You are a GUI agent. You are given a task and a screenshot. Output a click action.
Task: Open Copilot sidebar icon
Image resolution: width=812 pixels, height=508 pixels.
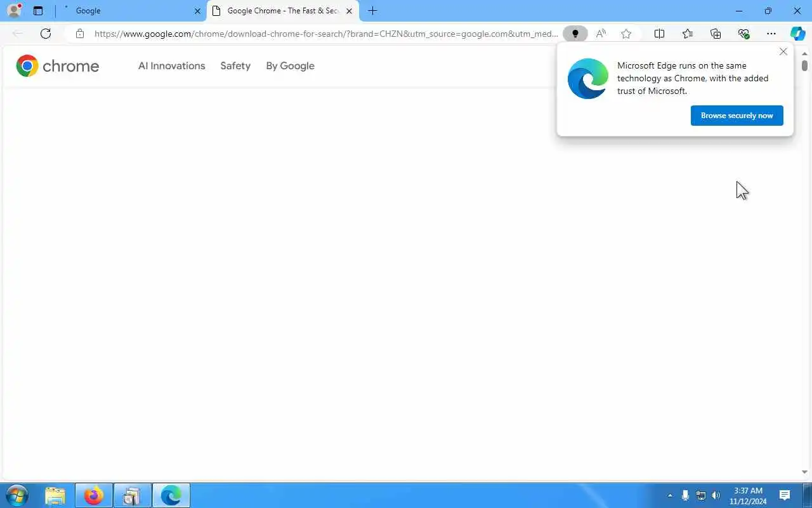(798, 34)
